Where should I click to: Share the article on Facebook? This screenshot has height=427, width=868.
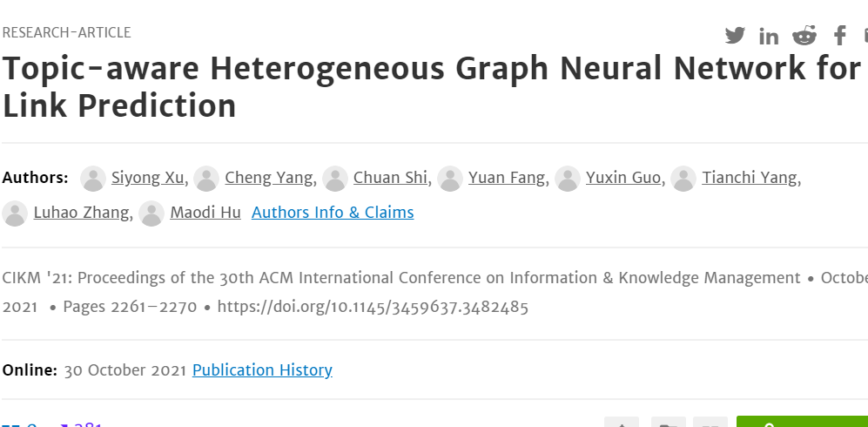pos(840,36)
